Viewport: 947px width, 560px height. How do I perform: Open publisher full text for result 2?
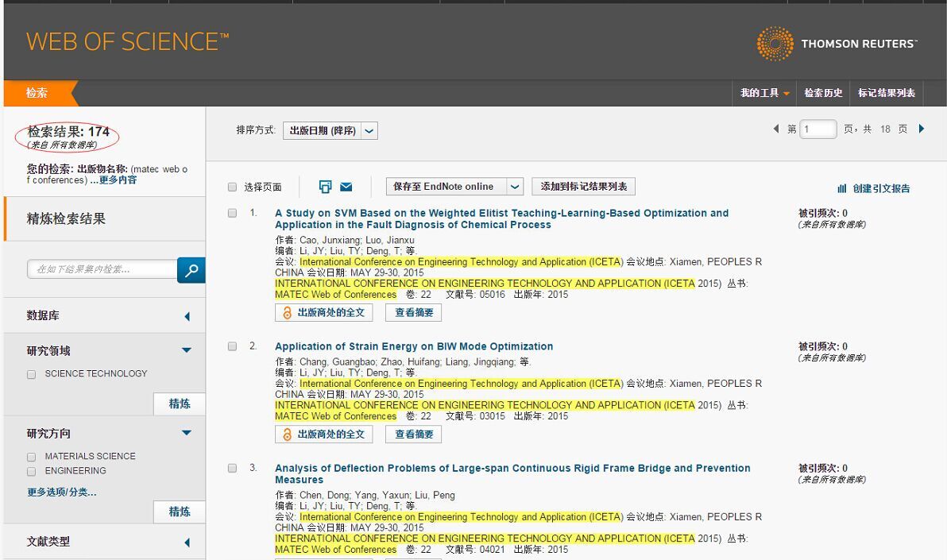323,434
